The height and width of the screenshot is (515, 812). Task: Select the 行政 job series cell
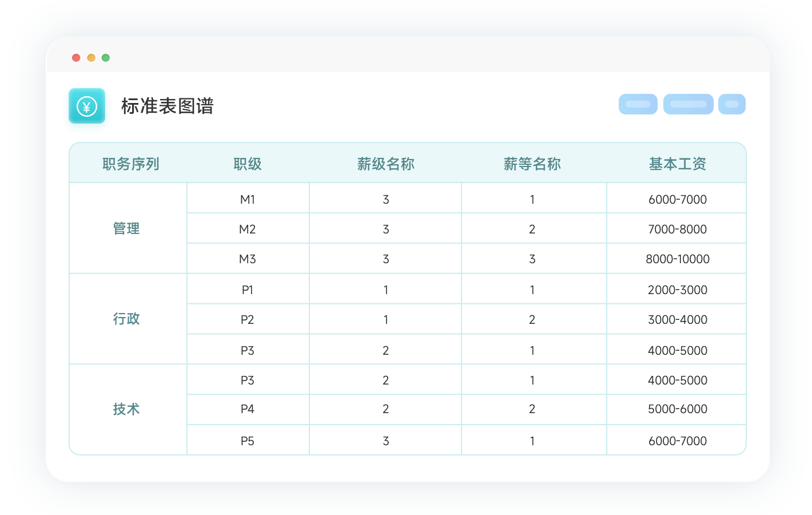[126, 319]
